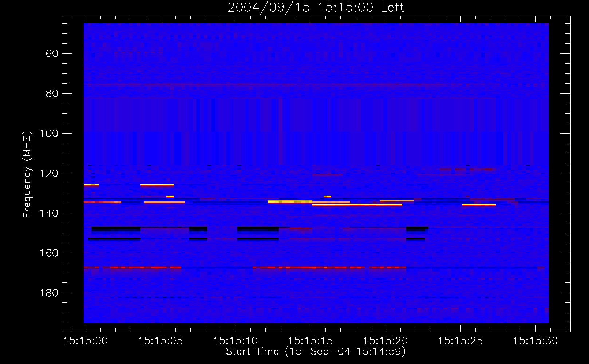Viewport: 589px width, 364px height.
Task: Click the 15:15:10 time tick label
Action: pyautogui.click(x=236, y=341)
